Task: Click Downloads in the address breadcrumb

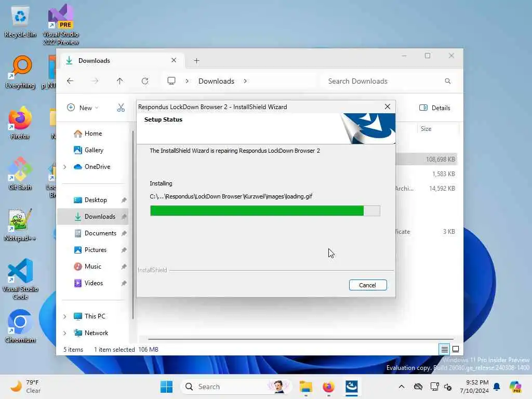Action: [x=216, y=81]
